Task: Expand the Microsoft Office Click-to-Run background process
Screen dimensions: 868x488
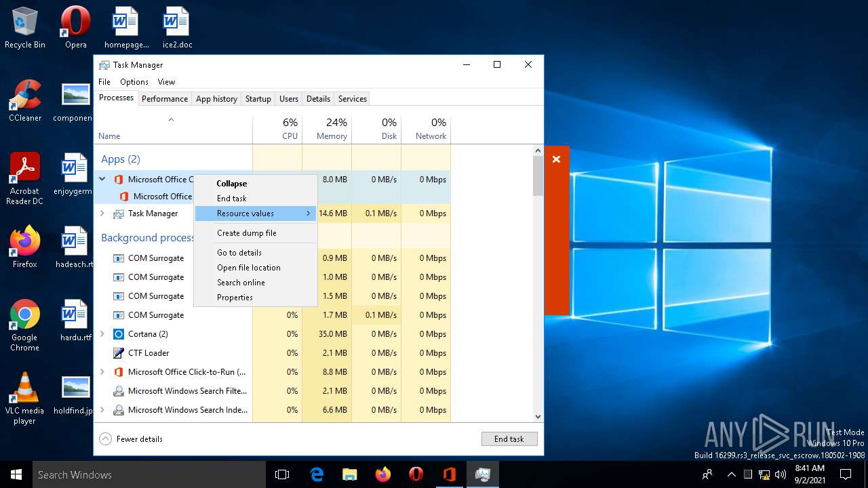Action: tap(102, 372)
